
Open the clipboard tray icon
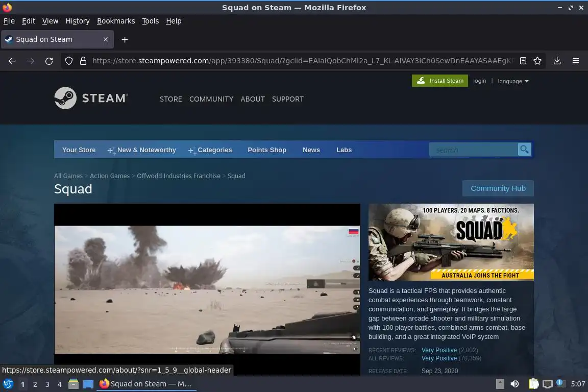tap(533, 384)
